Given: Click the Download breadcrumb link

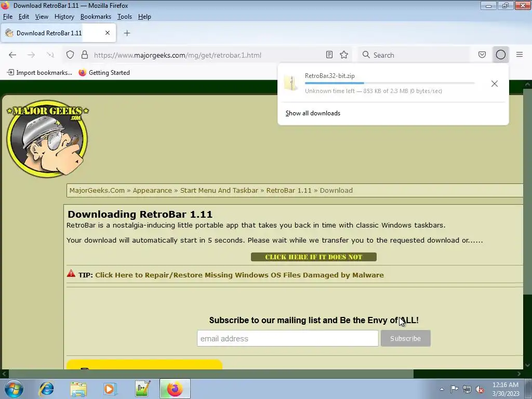Looking at the screenshot, I should [336, 190].
